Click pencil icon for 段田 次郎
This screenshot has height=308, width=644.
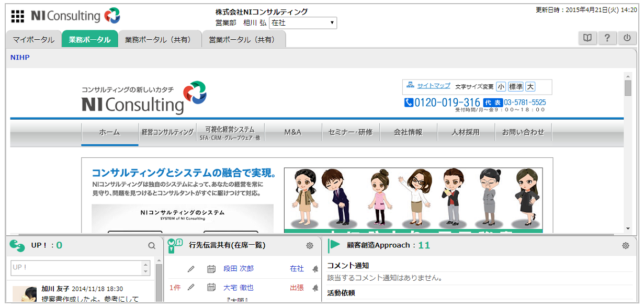point(191,269)
